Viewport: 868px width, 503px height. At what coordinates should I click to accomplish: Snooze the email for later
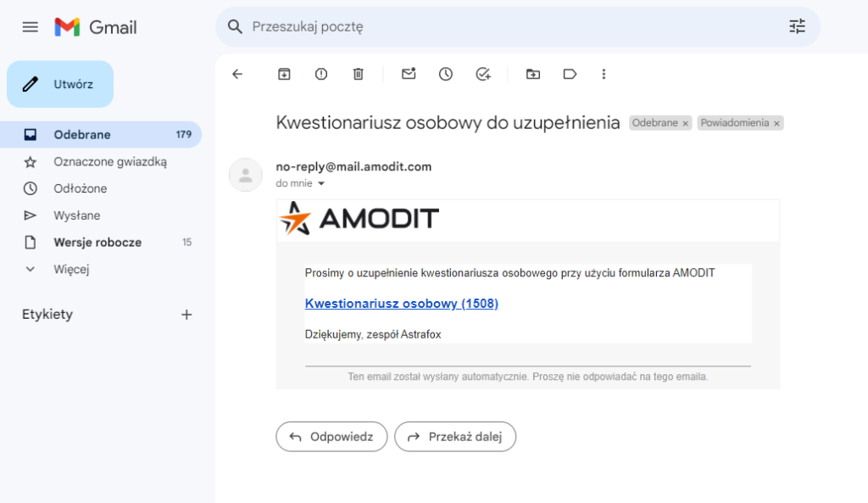pyautogui.click(x=446, y=74)
